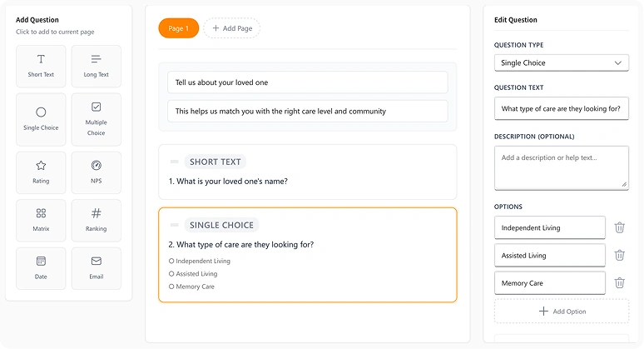Delete the Memory Care option
Image resolution: width=644 pixels, height=349 pixels.
click(620, 283)
